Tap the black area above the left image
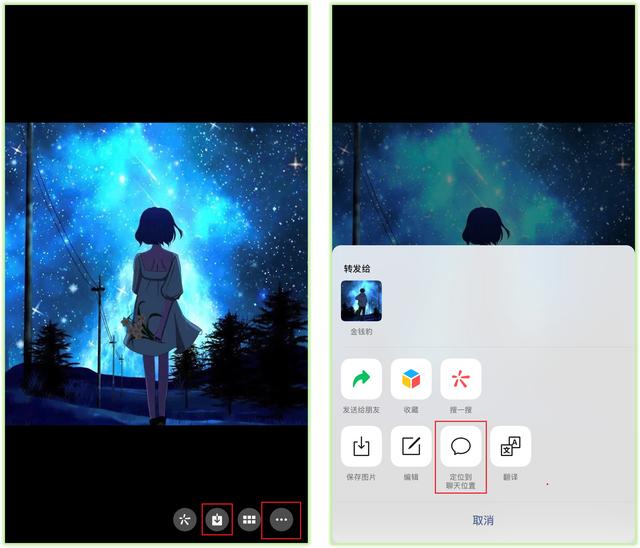This screenshot has height=548, width=640. click(x=157, y=60)
